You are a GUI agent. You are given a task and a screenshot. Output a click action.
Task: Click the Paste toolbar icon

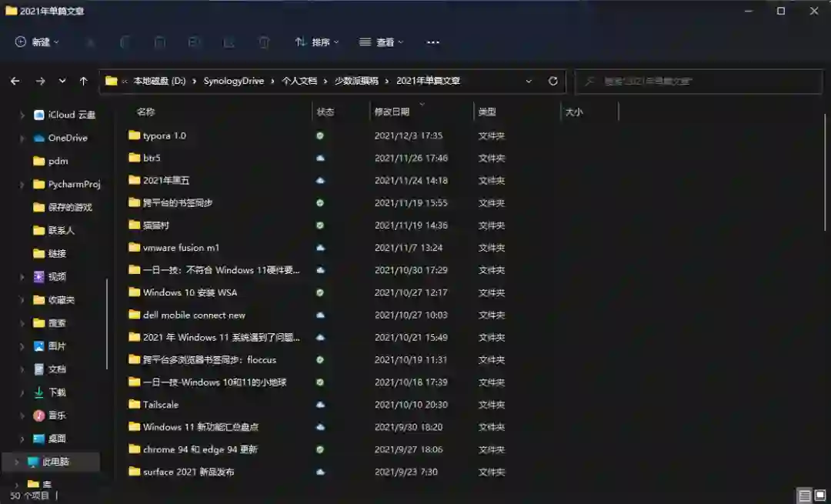coord(159,42)
